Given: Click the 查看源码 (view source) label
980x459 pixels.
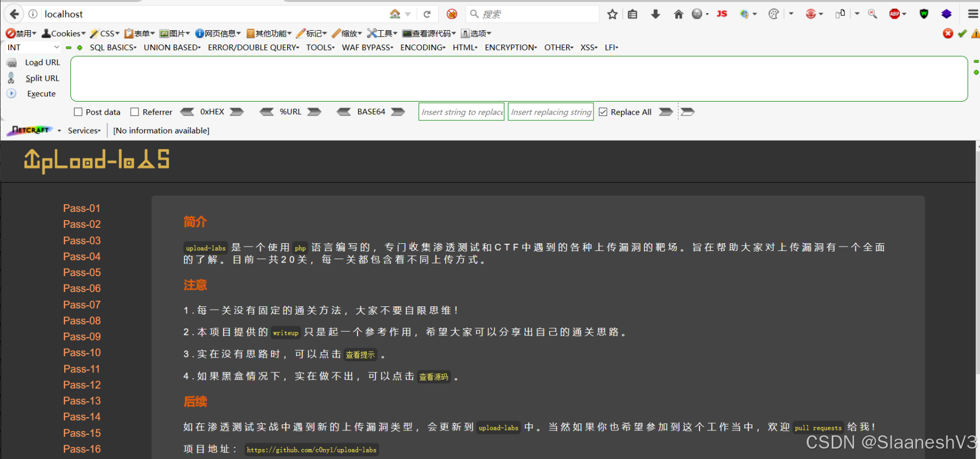Looking at the screenshot, I should coord(434,377).
